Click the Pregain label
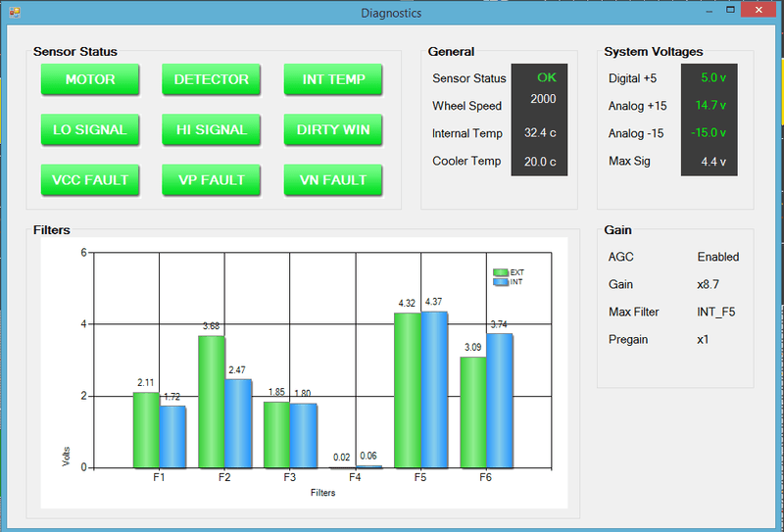 pyautogui.click(x=628, y=340)
